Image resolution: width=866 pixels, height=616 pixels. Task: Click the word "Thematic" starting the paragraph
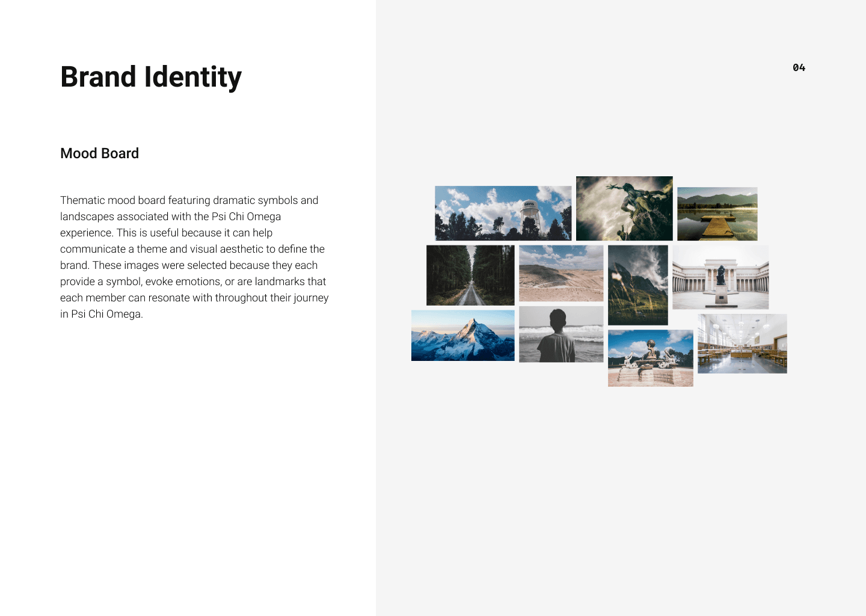pyautogui.click(x=82, y=200)
